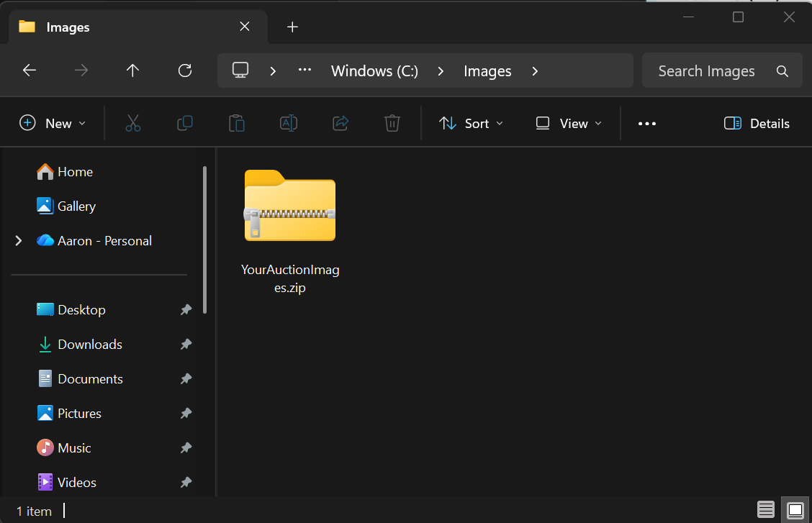Click the pin icon beside Music
Image resolution: width=812 pixels, height=523 pixels.
186,447
